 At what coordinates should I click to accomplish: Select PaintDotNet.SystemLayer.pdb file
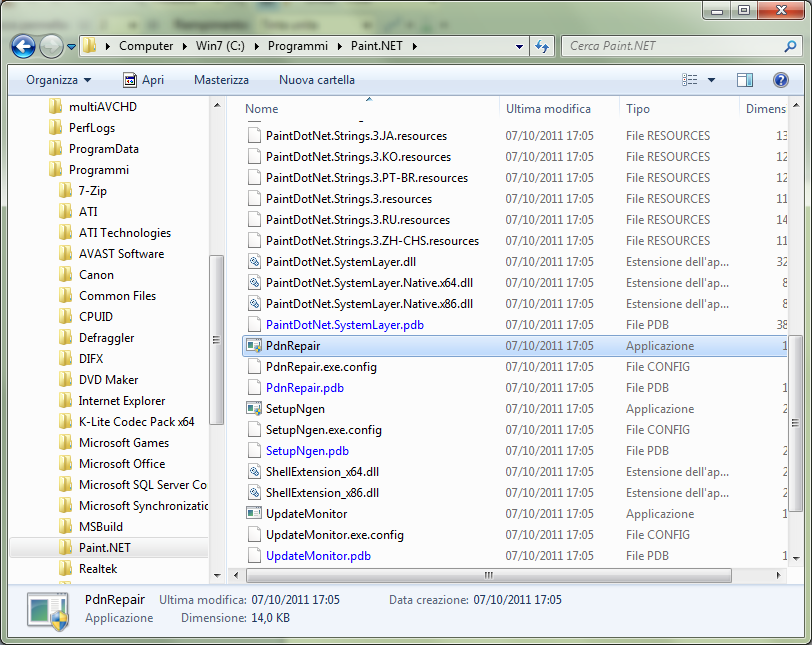coord(345,325)
